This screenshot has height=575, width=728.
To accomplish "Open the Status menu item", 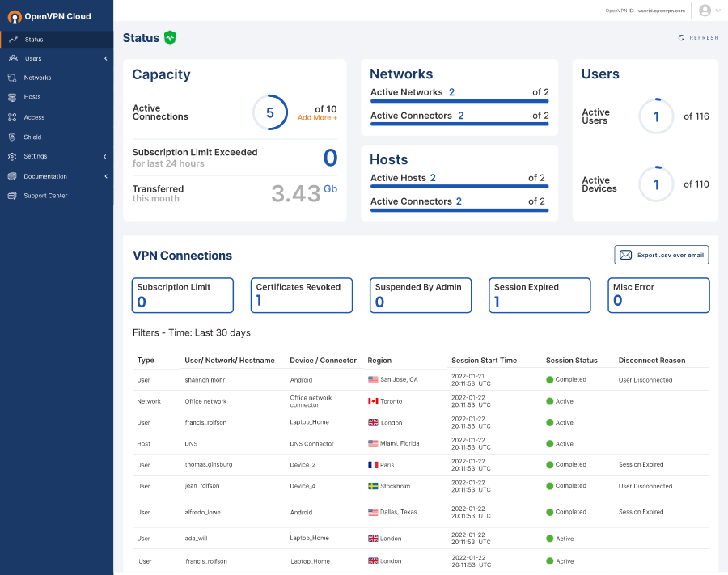I will pyautogui.click(x=57, y=40).
